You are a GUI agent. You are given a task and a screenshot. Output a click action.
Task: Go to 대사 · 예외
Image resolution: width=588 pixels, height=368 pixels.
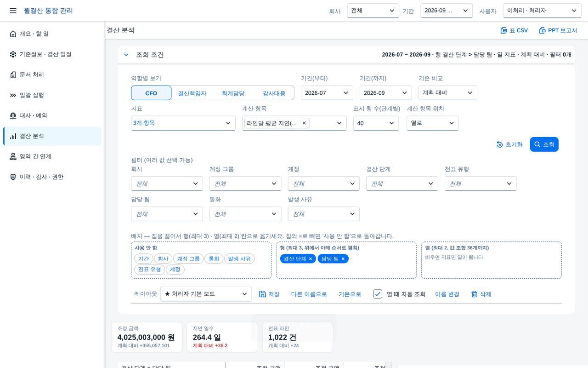pyautogui.click(x=52, y=115)
